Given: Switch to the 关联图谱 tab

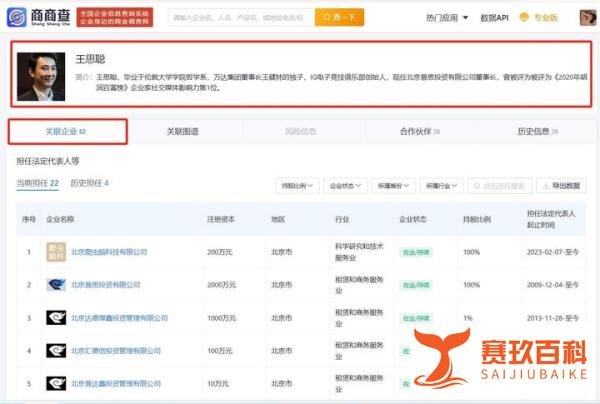Looking at the screenshot, I should pyautogui.click(x=183, y=132).
